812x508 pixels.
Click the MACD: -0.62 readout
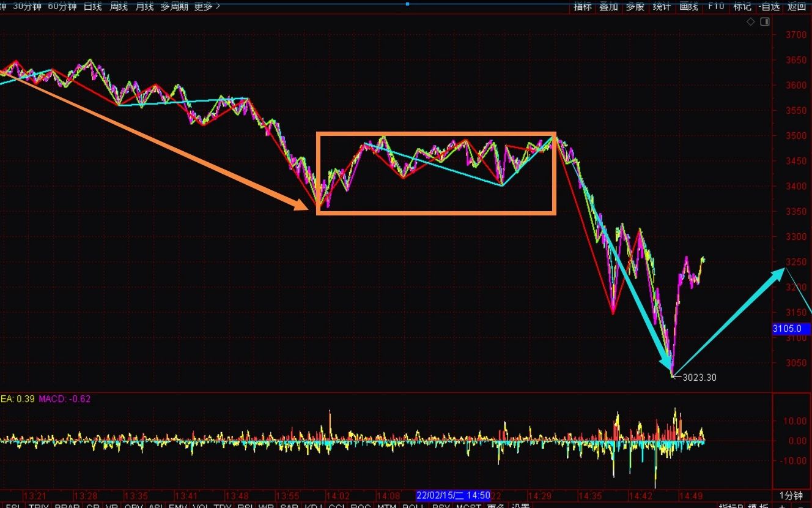(x=65, y=399)
